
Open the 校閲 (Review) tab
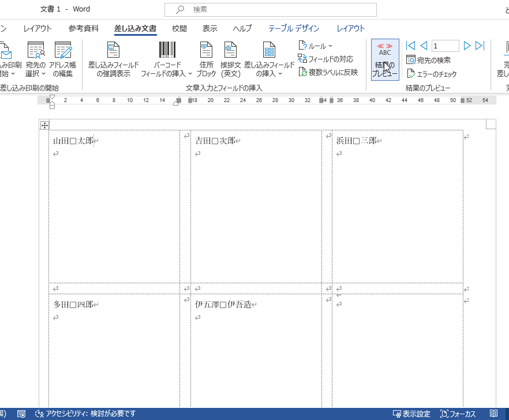[178, 28]
